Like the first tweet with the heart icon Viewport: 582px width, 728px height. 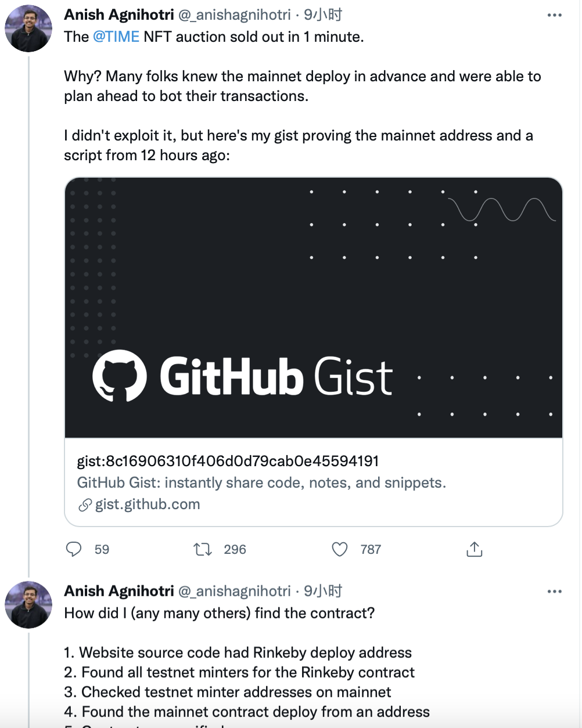(x=340, y=549)
